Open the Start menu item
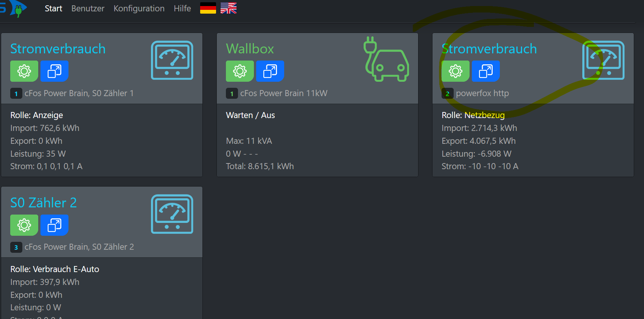Image resolution: width=644 pixels, height=319 pixels. 53,8
